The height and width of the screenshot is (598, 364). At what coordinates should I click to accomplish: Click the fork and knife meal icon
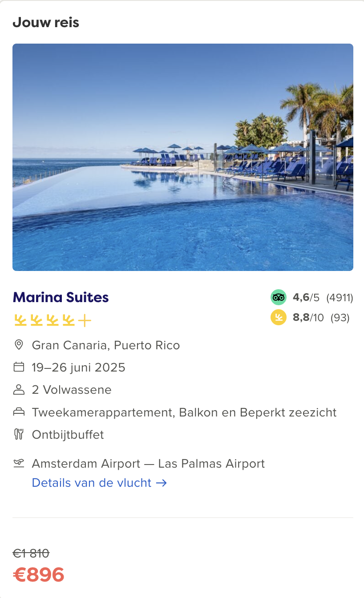tap(19, 434)
